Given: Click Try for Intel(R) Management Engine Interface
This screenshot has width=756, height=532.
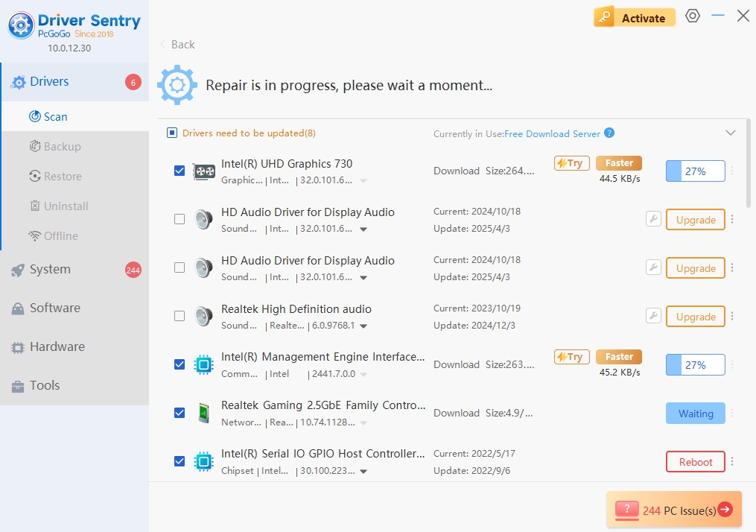Looking at the screenshot, I should tap(572, 356).
